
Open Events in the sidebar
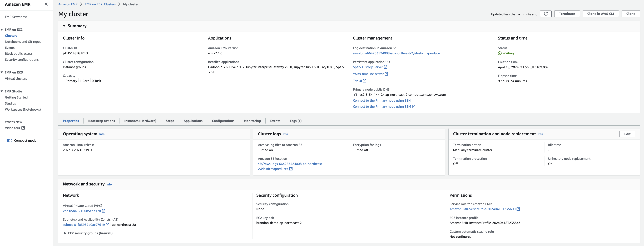pos(10,47)
